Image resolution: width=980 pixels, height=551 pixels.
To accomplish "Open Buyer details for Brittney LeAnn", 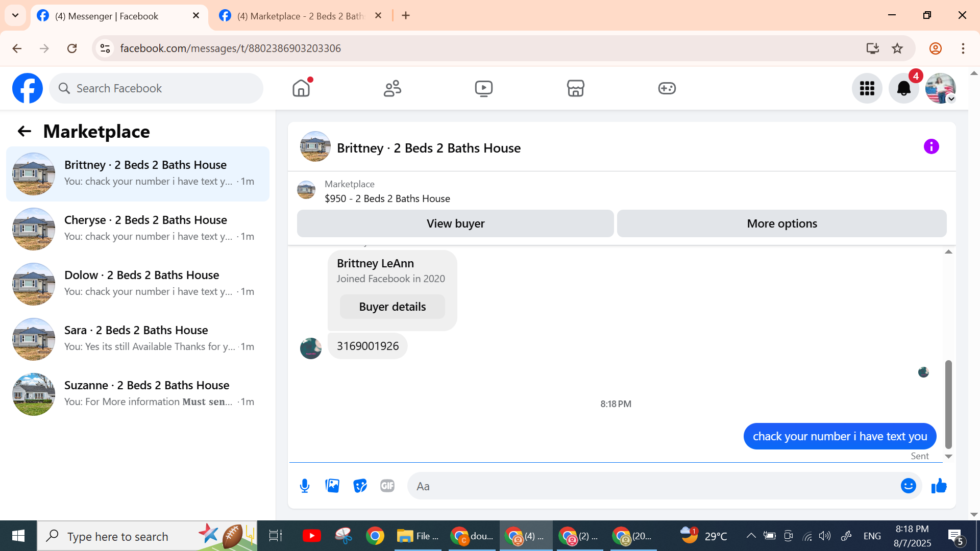I will (x=393, y=307).
